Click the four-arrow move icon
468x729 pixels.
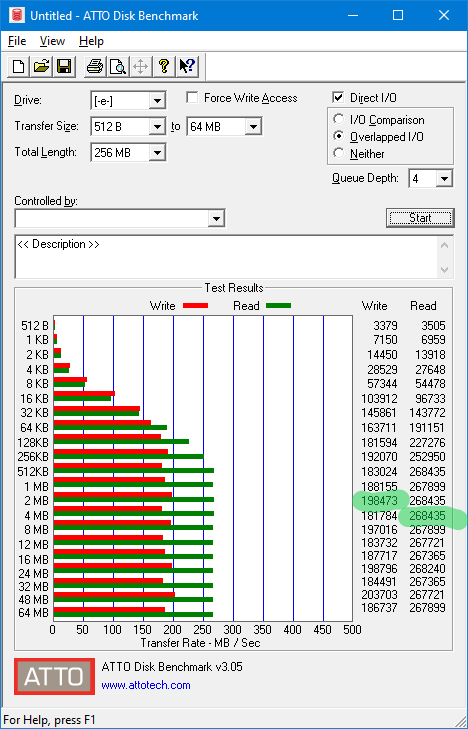coord(140,66)
